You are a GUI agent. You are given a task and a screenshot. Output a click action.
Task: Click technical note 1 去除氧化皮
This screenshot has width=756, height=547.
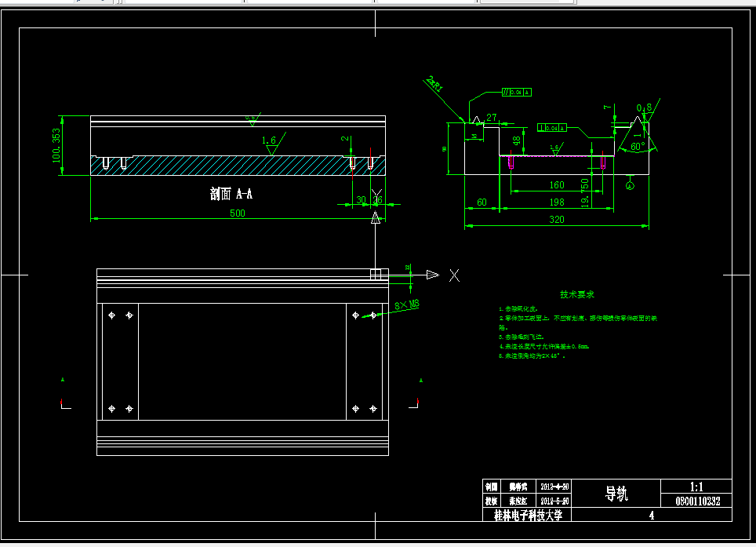518,308
